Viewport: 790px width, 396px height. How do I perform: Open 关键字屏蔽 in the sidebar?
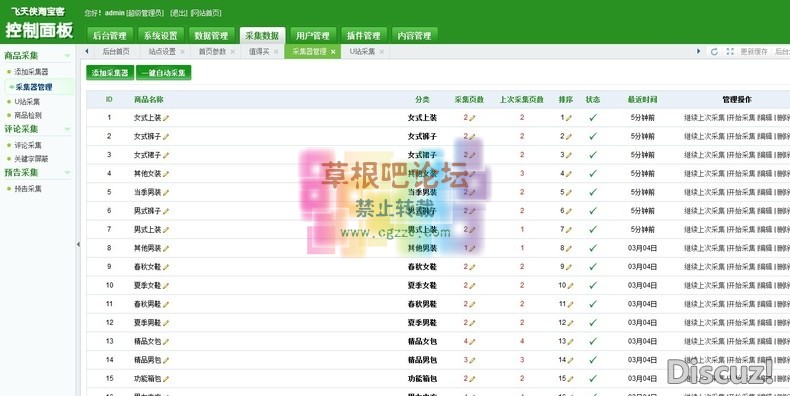tap(31, 159)
